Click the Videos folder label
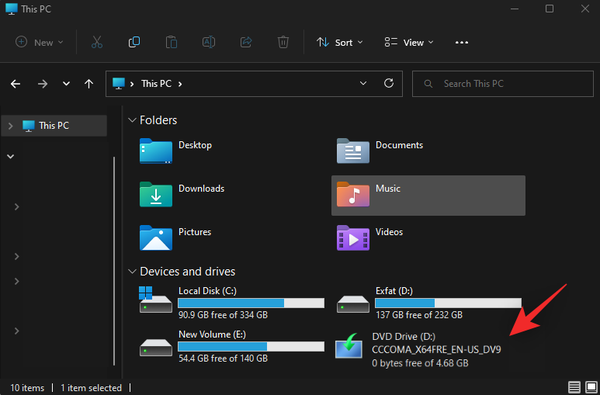Screen dimensions: 600x395 pyautogui.click(x=389, y=232)
